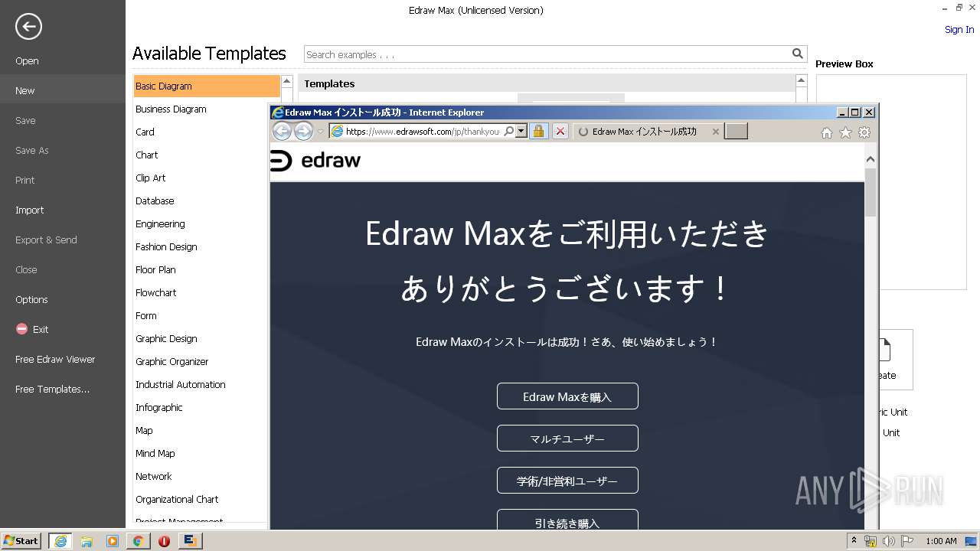Open IE Tools gear icon
The height and width of the screenshot is (551, 980).
click(864, 132)
